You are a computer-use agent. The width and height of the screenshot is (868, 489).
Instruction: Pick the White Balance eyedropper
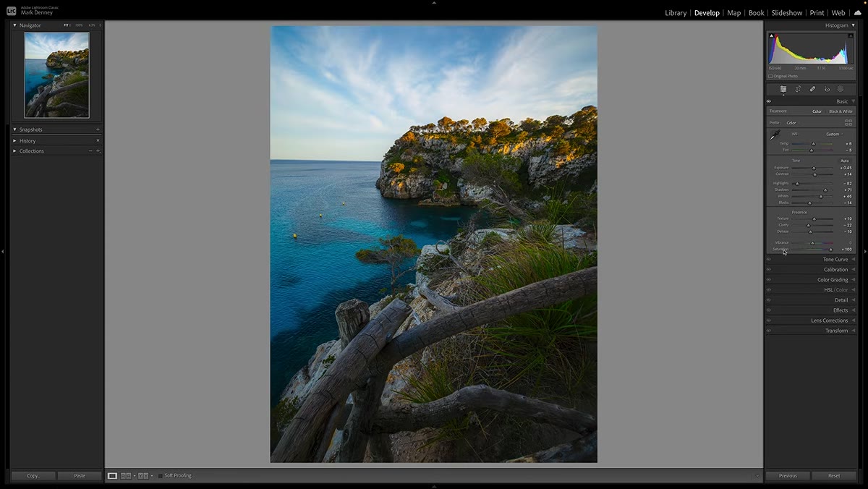pyautogui.click(x=775, y=135)
